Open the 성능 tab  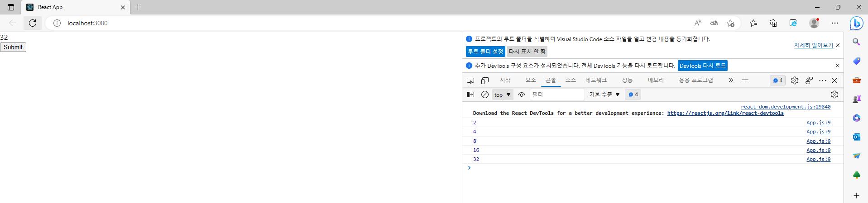627,80
